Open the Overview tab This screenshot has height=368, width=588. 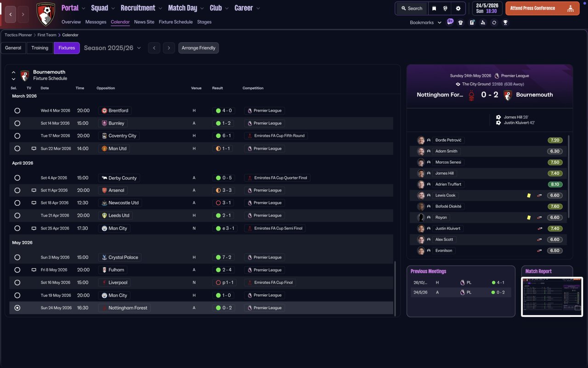(x=71, y=22)
